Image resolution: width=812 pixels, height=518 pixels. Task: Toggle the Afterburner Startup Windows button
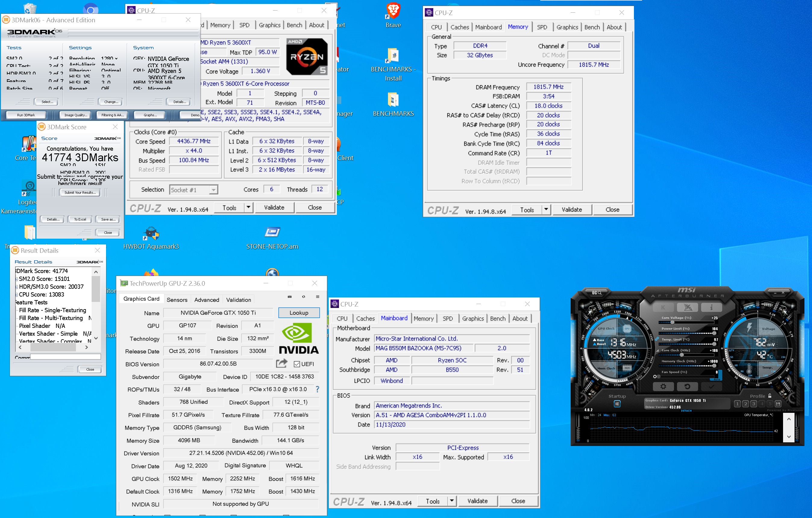(x=617, y=404)
